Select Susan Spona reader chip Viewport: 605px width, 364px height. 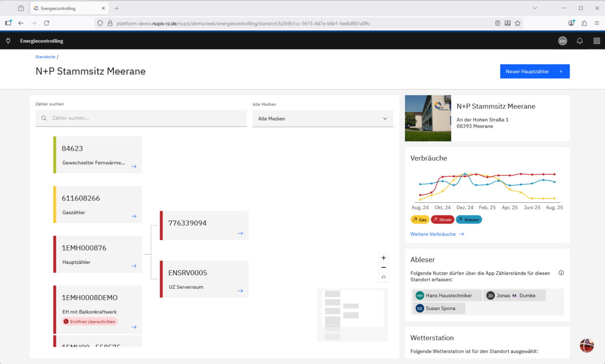point(439,308)
